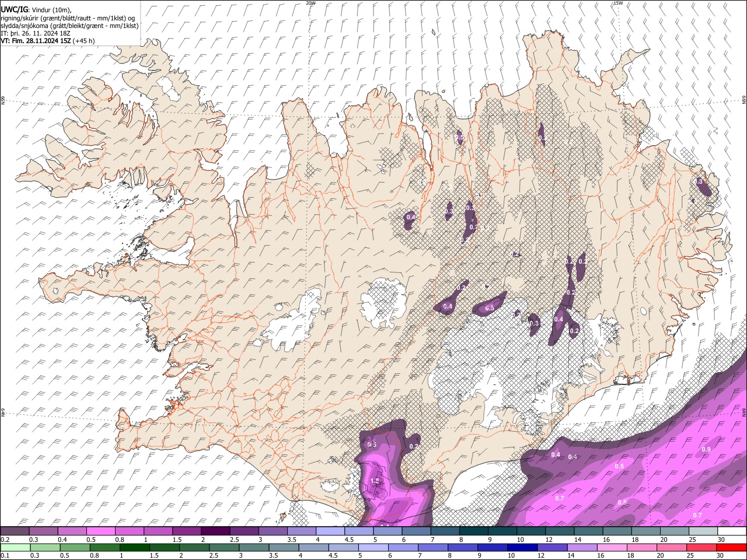The width and height of the screenshot is (747, 560).
Task: Click the 'UWC/IG: Vindur (10m)' title text
Action: [36, 9]
